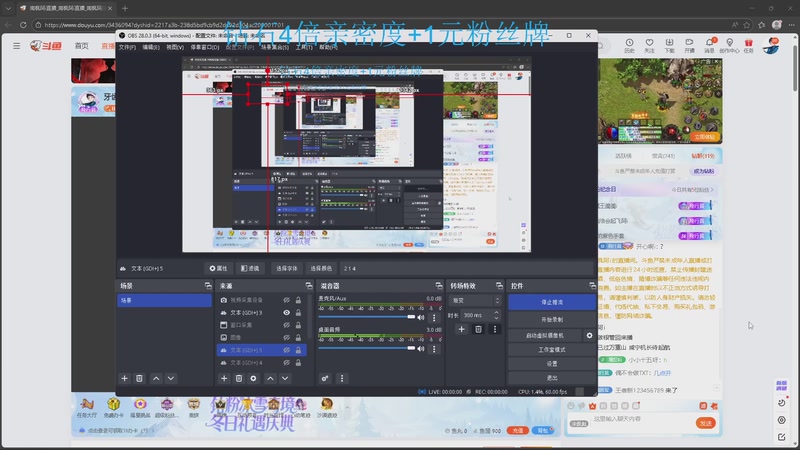Open Douyu 历史 history icon in browser
The image size is (800, 450).
click(630, 45)
